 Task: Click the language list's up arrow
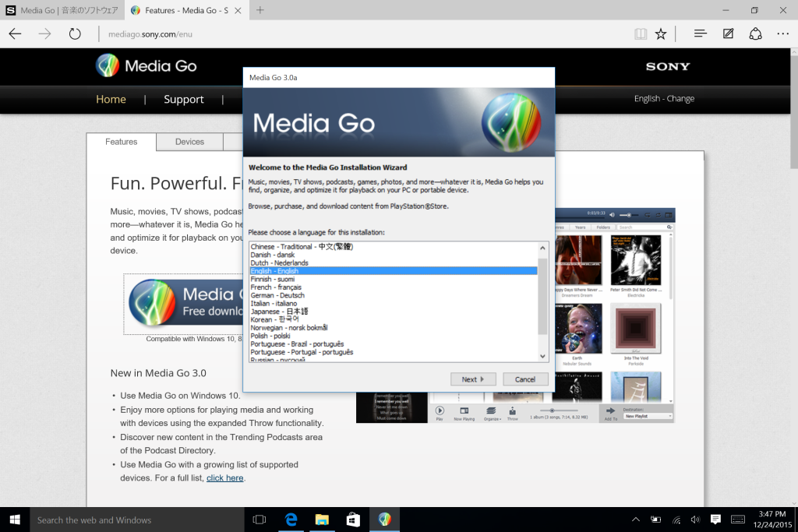pos(542,248)
